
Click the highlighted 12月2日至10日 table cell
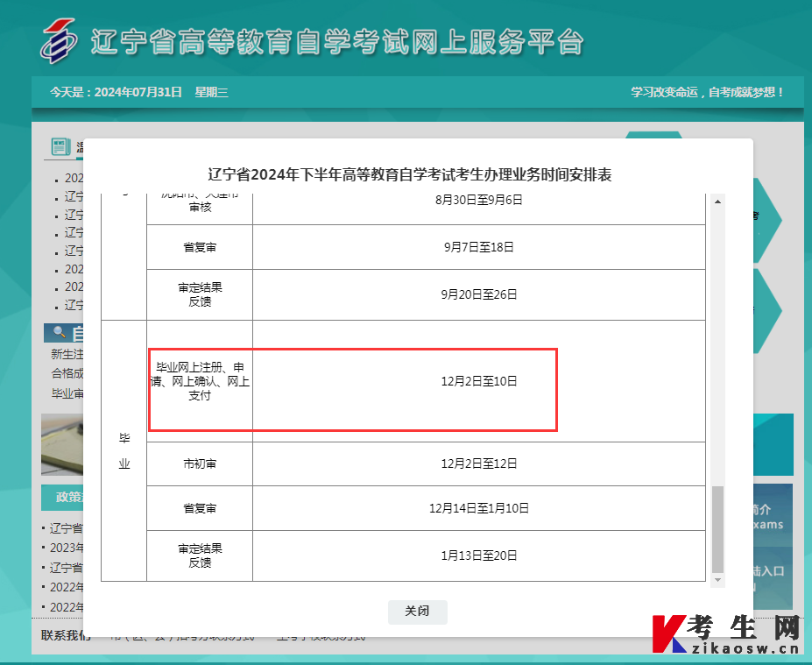click(478, 381)
